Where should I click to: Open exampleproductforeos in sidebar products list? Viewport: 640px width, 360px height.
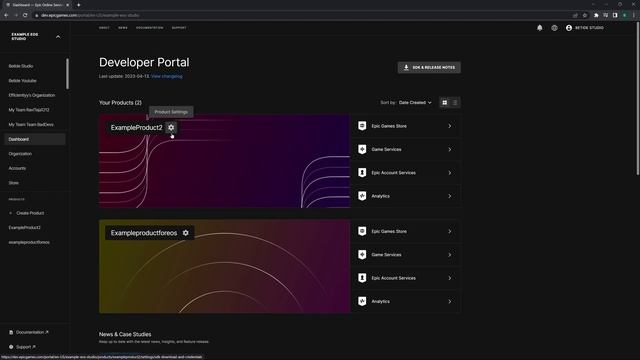(x=29, y=242)
